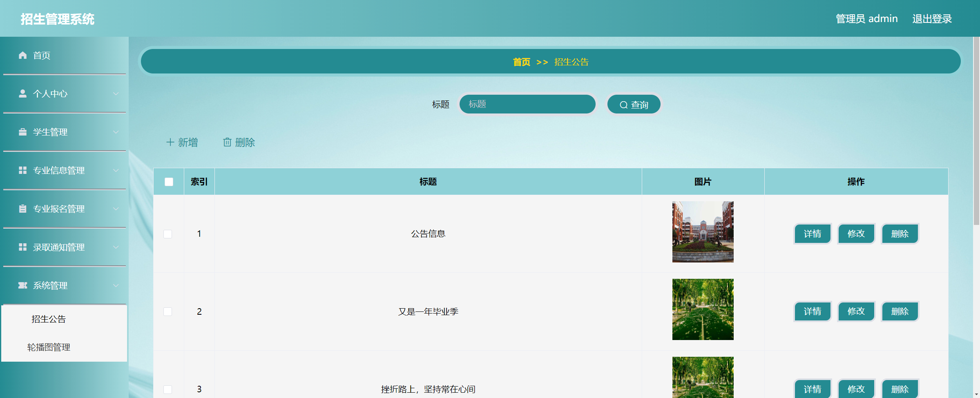Click 修改 on the 公告信息 row

click(856, 233)
